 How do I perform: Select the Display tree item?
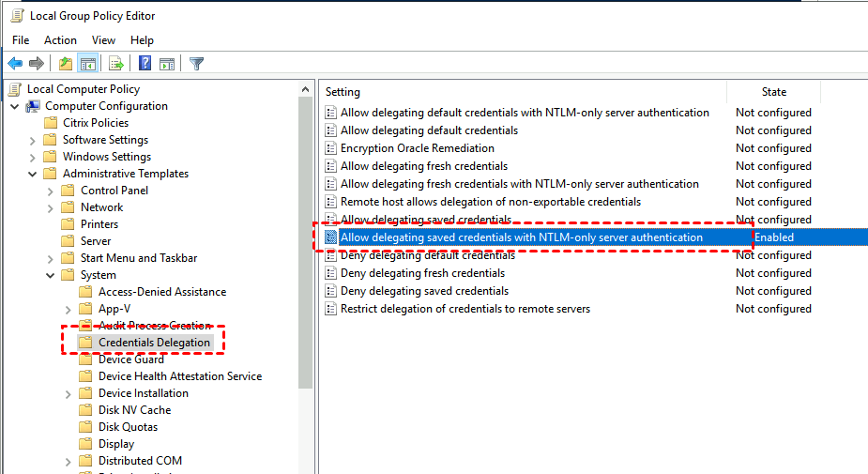pos(116,444)
